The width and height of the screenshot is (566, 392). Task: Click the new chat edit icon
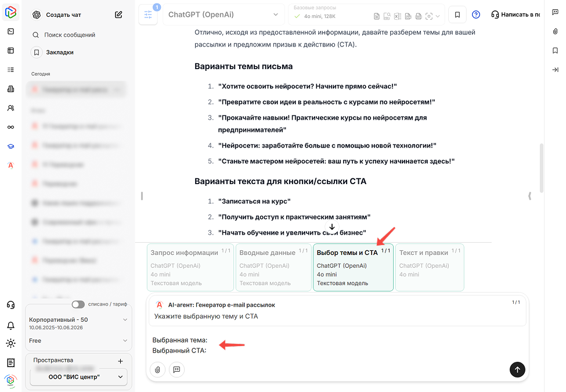(118, 15)
